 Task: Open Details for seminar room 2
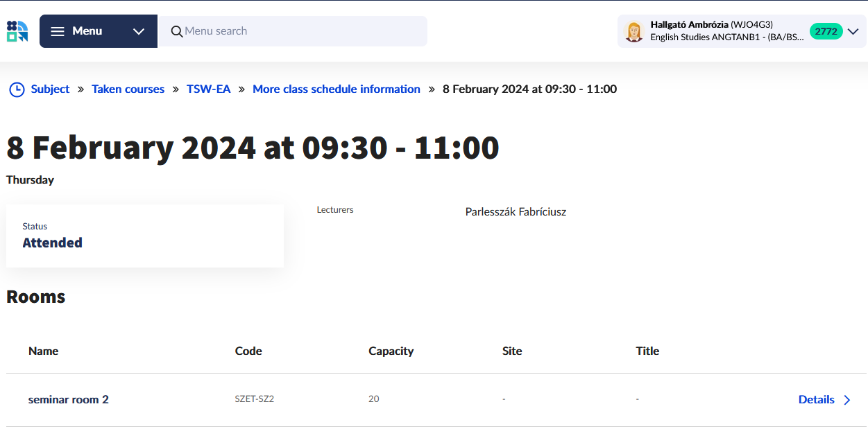coord(816,400)
